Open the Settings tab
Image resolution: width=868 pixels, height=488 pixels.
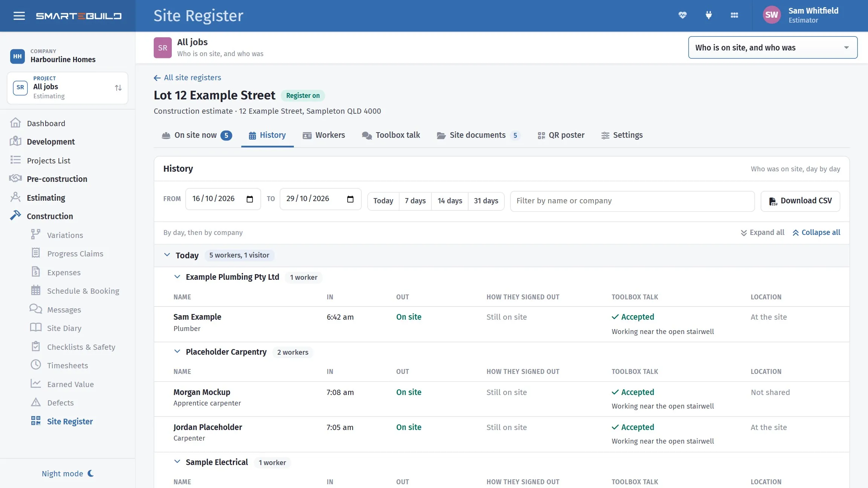(622, 135)
